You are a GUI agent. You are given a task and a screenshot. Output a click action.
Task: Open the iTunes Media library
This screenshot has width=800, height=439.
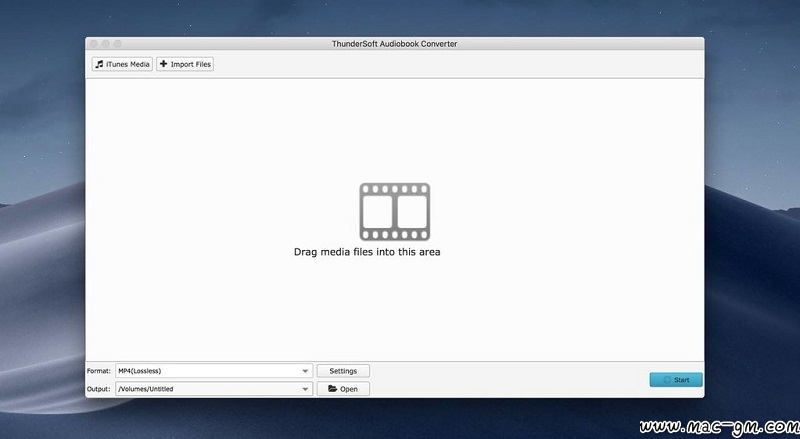coord(122,64)
